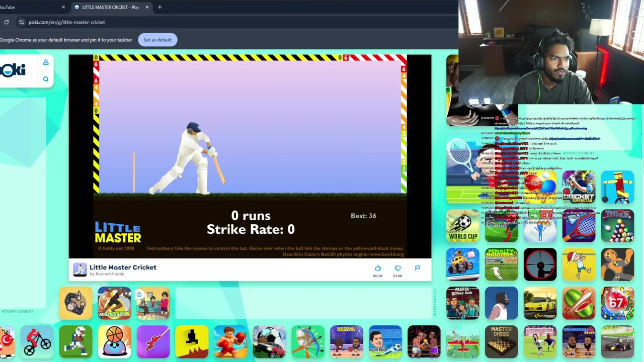Open the Mafia Billiard Tricks game
The width and height of the screenshot is (644, 362).
[x=463, y=303]
